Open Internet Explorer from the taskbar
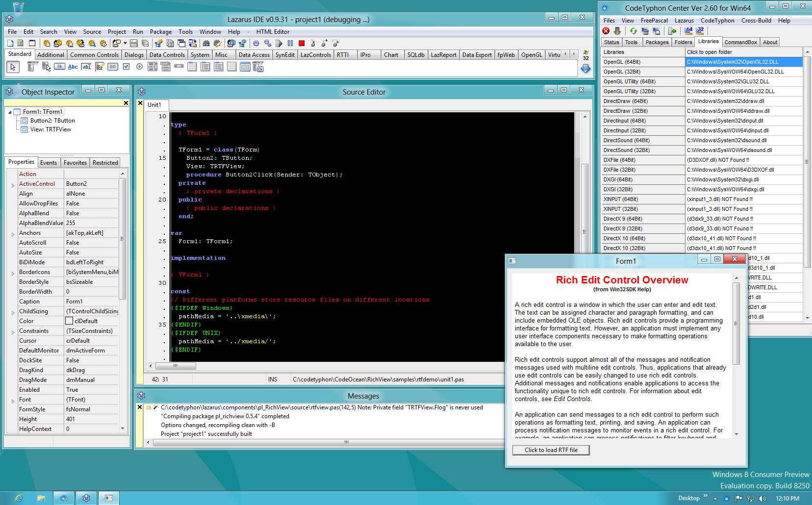Viewport: 812px width, 505px height. click(x=19, y=498)
